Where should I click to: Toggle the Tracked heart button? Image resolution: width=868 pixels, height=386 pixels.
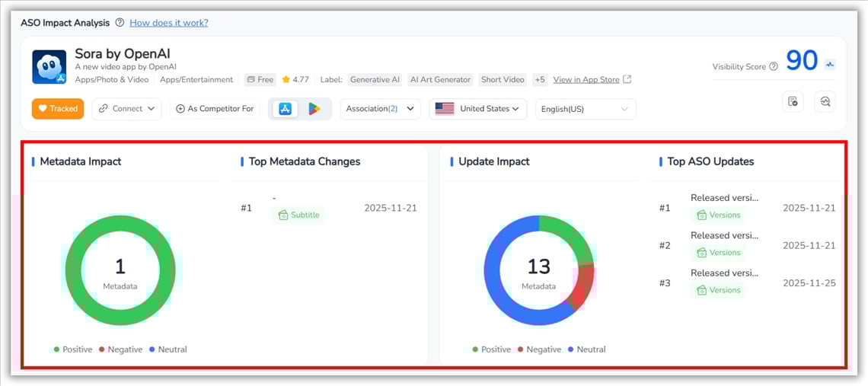coord(58,109)
